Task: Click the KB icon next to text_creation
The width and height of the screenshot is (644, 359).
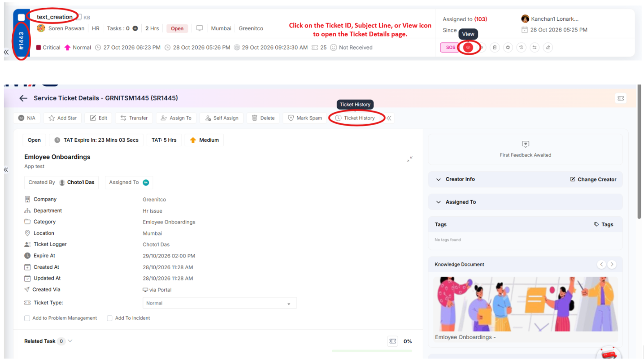Action: (79, 17)
